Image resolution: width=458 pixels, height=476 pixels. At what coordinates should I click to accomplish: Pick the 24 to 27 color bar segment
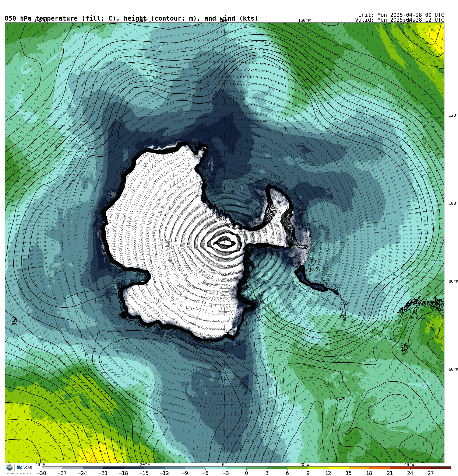pos(420,468)
